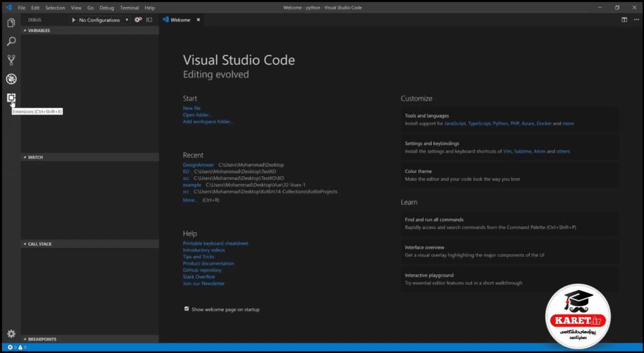
Task: Open the Color theme card
Action: 509,175
